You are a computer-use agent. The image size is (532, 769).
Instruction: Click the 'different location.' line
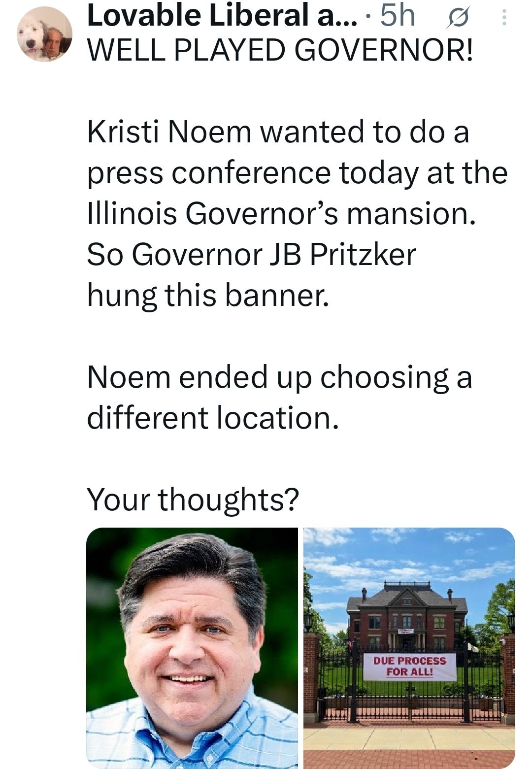point(213,418)
